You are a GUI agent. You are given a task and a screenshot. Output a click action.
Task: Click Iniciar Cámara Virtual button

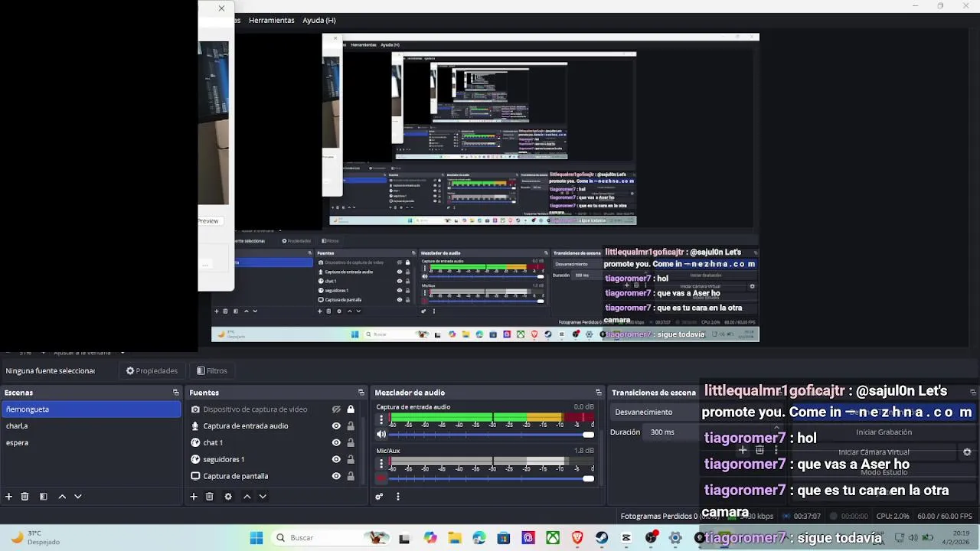click(874, 452)
